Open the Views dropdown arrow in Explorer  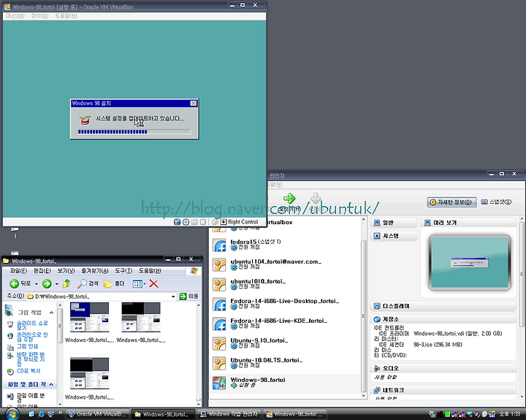(x=145, y=284)
